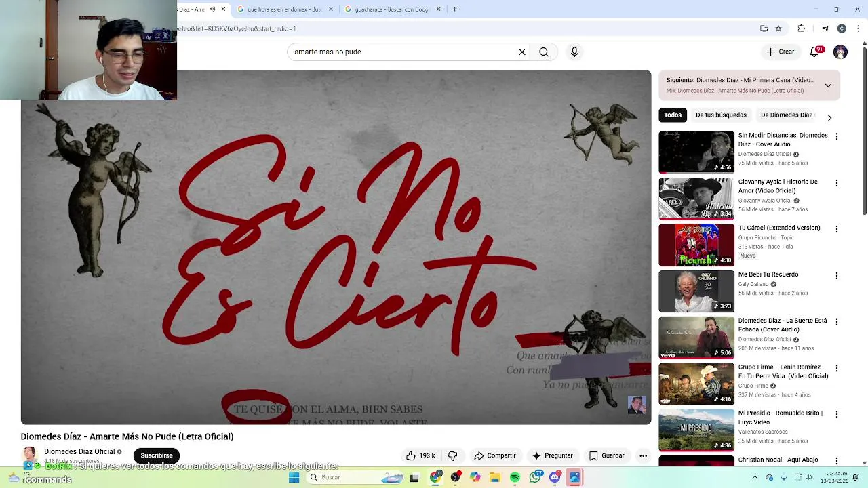Clear the YouTube search box text
Image resolution: width=868 pixels, height=488 pixels.
pos(522,52)
